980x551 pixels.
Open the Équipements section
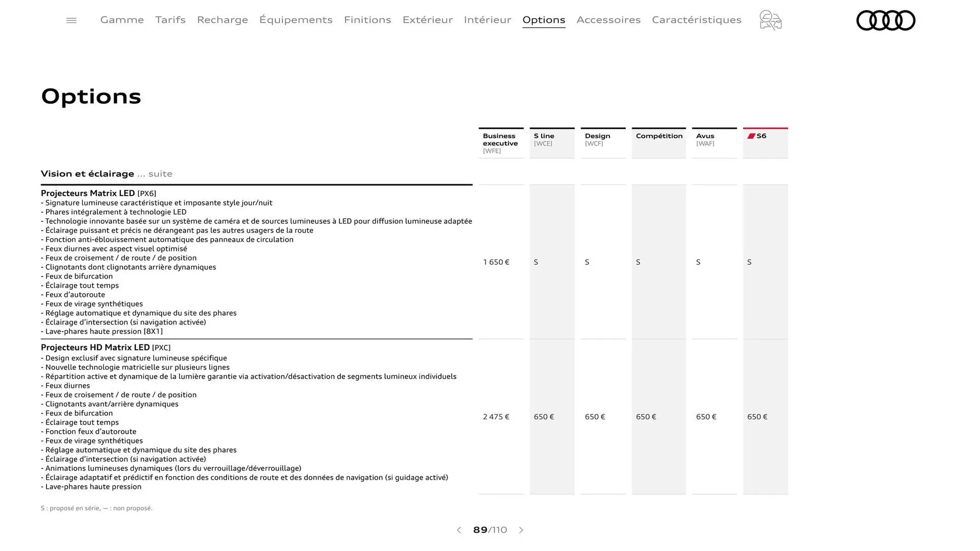click(296, 20)
